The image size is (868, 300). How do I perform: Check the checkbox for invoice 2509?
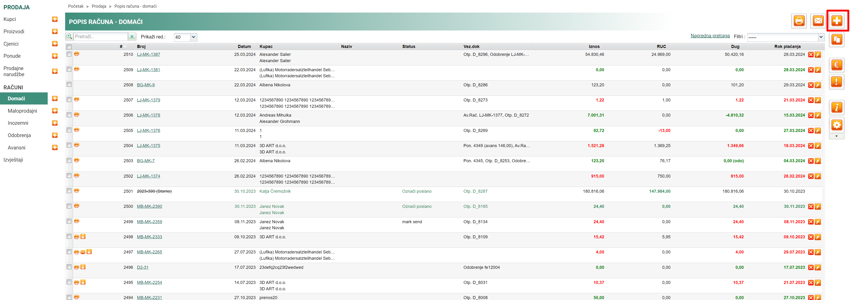pyautogui.click(x=69, y=69)
